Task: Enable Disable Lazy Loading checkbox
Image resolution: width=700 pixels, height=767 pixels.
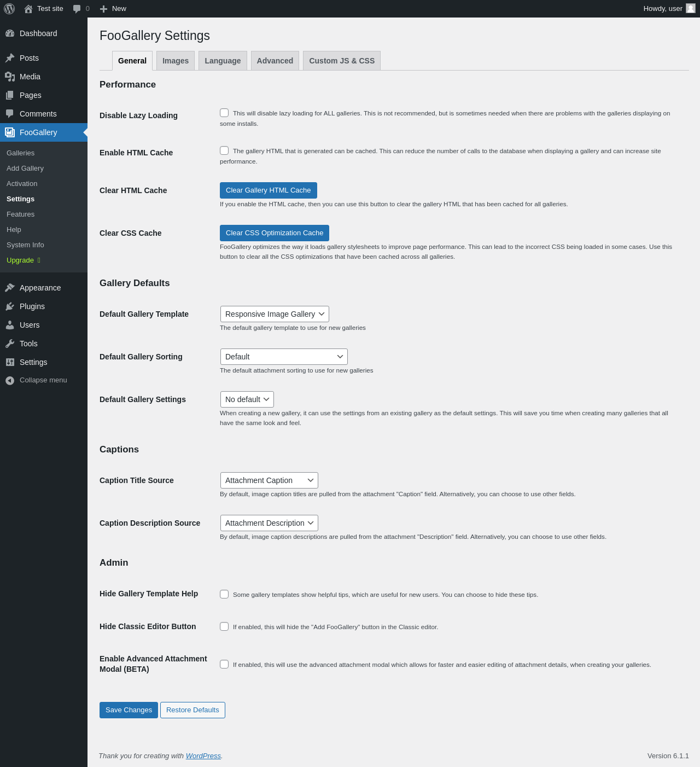Action: coord(224,113)
